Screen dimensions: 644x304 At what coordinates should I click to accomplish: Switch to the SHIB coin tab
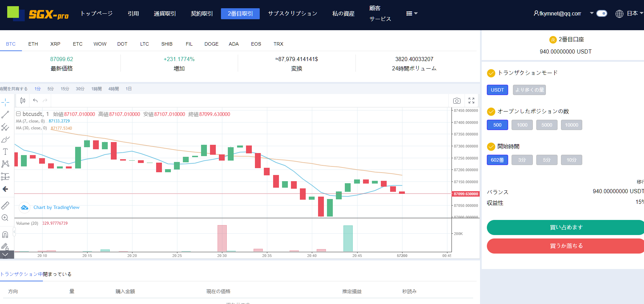167,44
